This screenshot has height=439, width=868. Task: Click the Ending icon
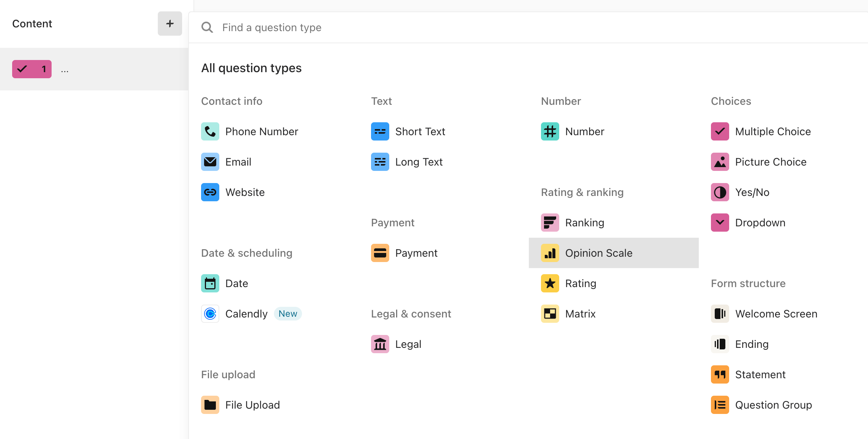pyautogui.click(x=720, y=344)
